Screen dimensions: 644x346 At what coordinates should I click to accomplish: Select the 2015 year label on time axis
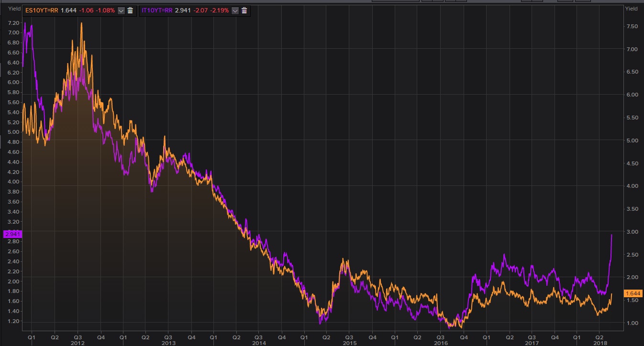pyautogui.click(x=349, y=343)
